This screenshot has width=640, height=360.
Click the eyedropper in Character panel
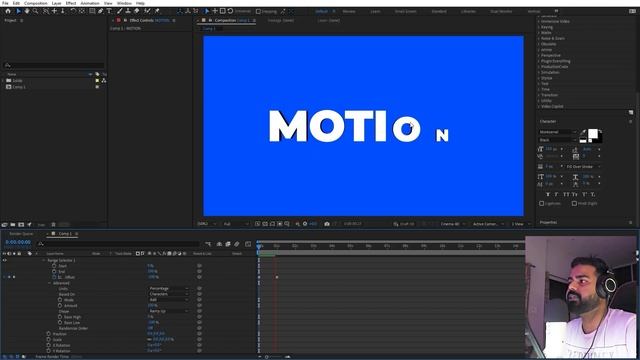(582, 132)
